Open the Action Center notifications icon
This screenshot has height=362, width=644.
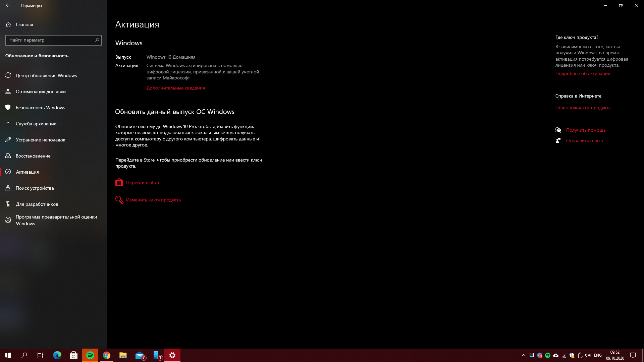[633, 355]
